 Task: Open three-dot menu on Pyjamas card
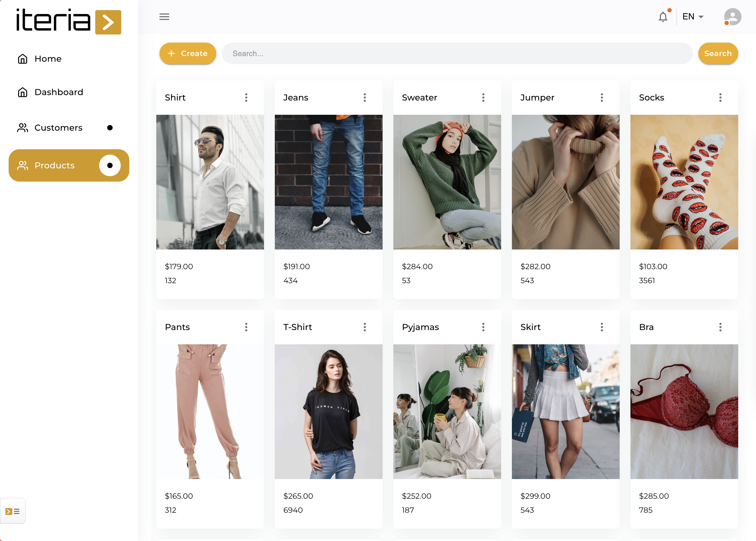click(x=483, y=327)
